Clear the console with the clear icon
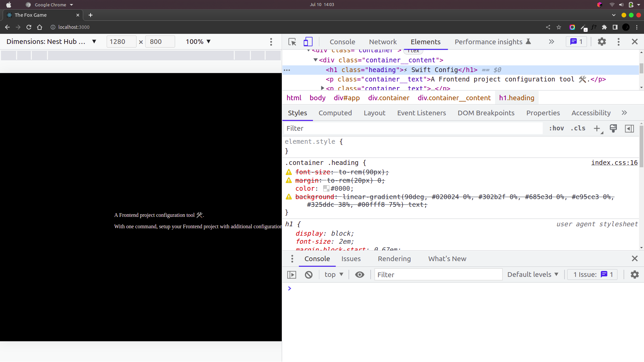 coord(309,275)
